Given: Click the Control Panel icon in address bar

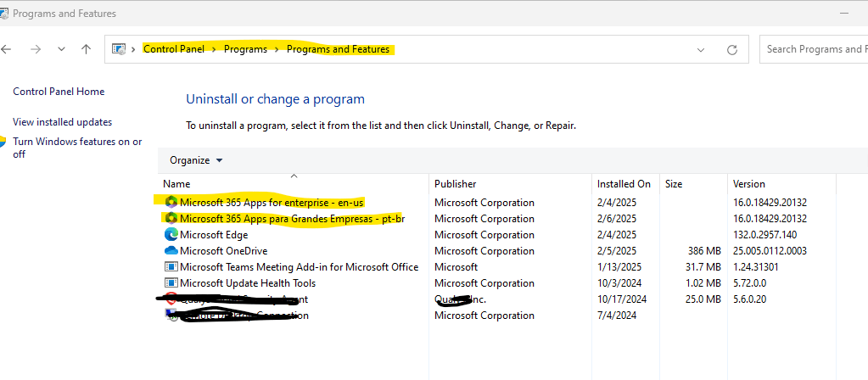Looking at the screenshot, I should [x=119, y=49].
